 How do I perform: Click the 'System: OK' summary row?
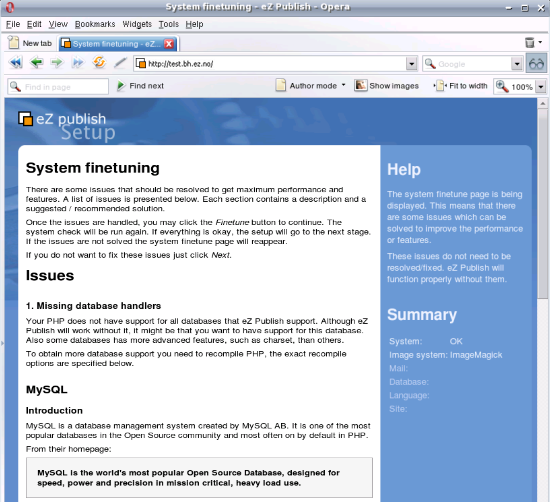click(x=426, y=341)
